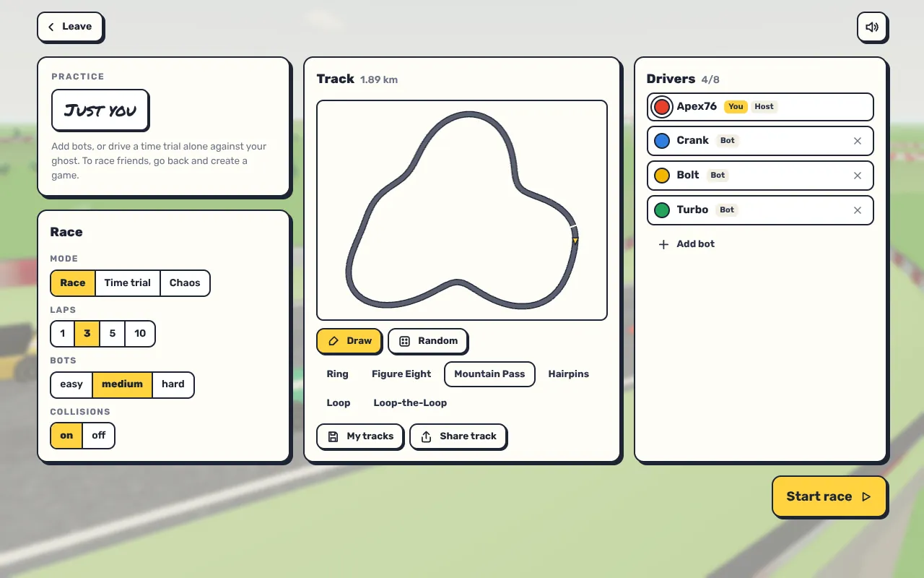Click the track preview map
The height and width of the screenshot is (578, 924).
[462, 210]
